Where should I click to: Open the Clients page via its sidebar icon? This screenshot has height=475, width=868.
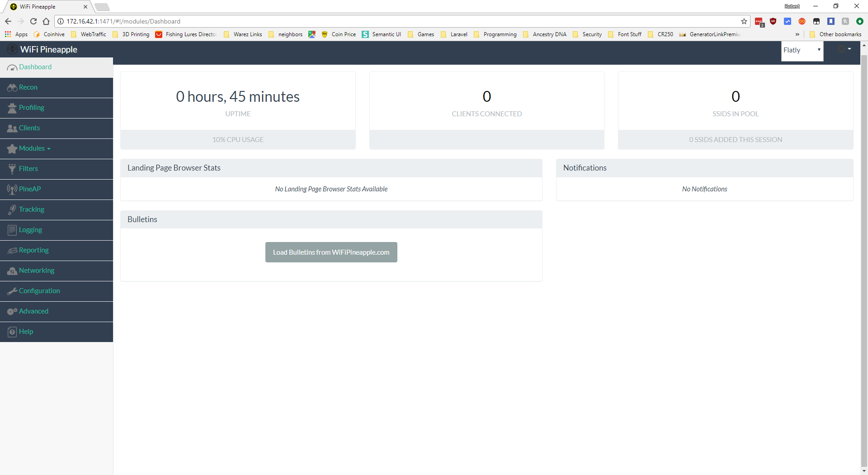(x=12, y=128)
